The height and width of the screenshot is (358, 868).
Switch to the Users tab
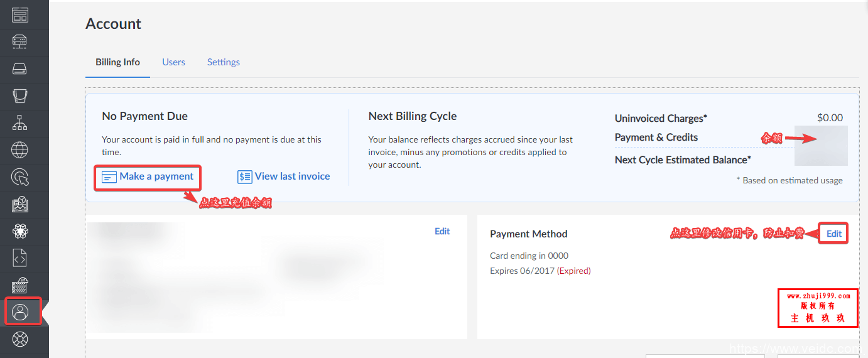[x=173, y=62]
